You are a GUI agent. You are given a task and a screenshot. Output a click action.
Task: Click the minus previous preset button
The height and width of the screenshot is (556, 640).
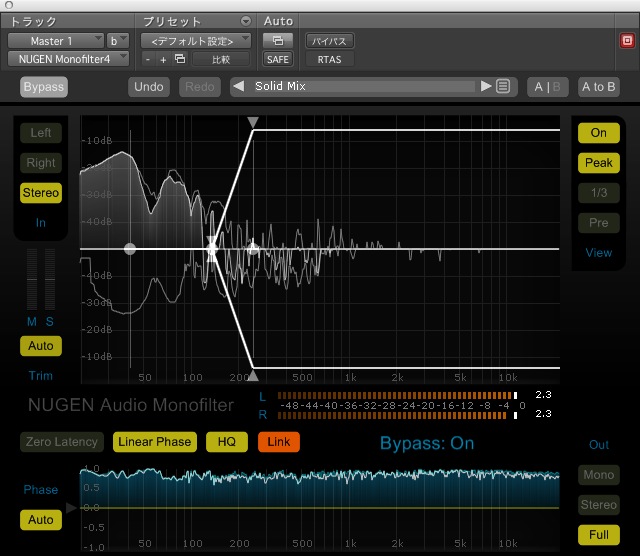(x=148, y=60)
